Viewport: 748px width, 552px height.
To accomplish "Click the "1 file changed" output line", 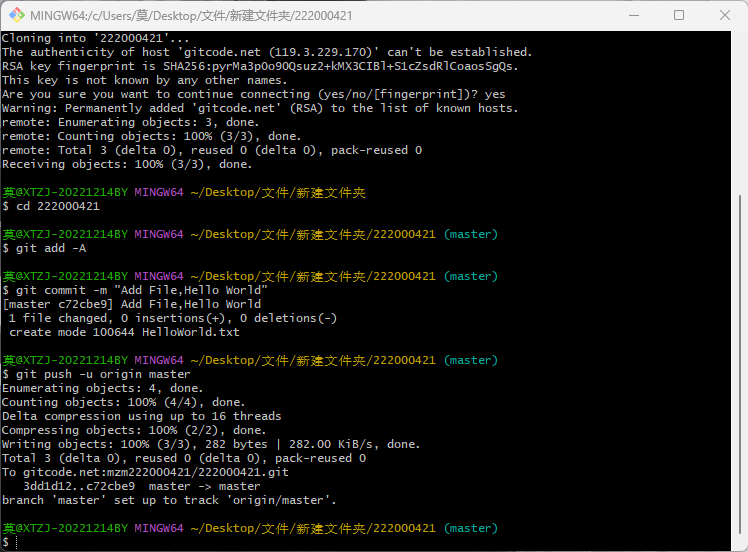I will pos(172,318).
